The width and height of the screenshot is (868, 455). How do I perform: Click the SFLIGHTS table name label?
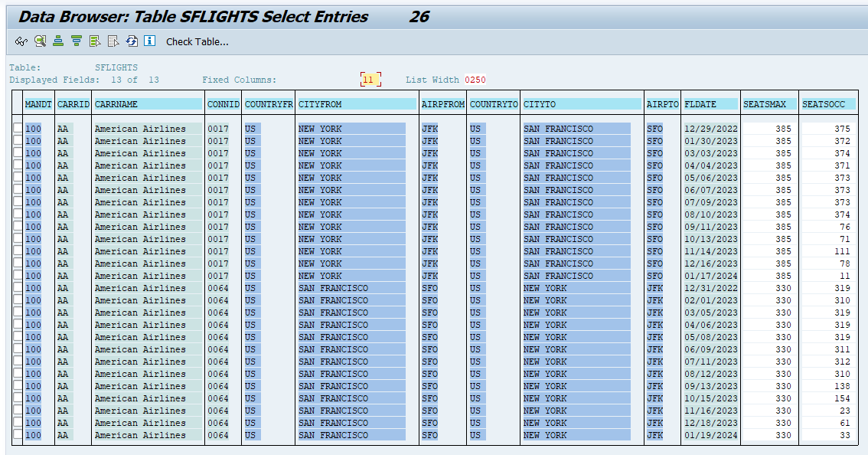pyautogui.click(x=116, y=67)
